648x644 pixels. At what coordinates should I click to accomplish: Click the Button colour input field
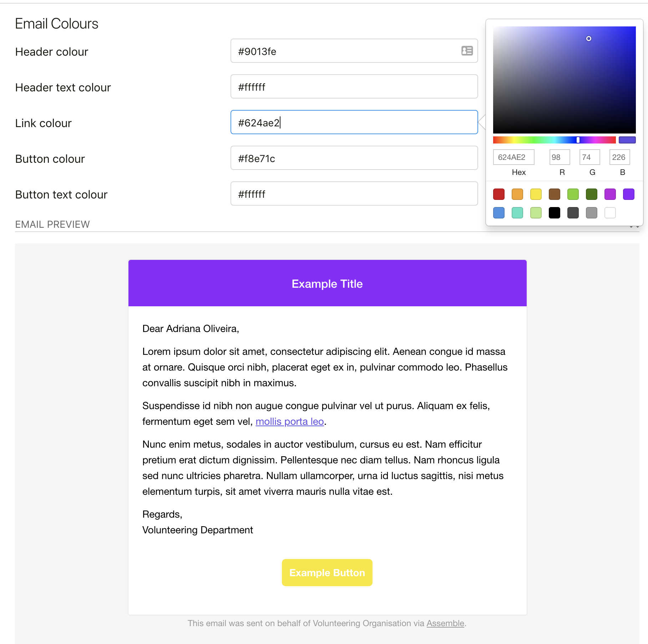point(354,158)
